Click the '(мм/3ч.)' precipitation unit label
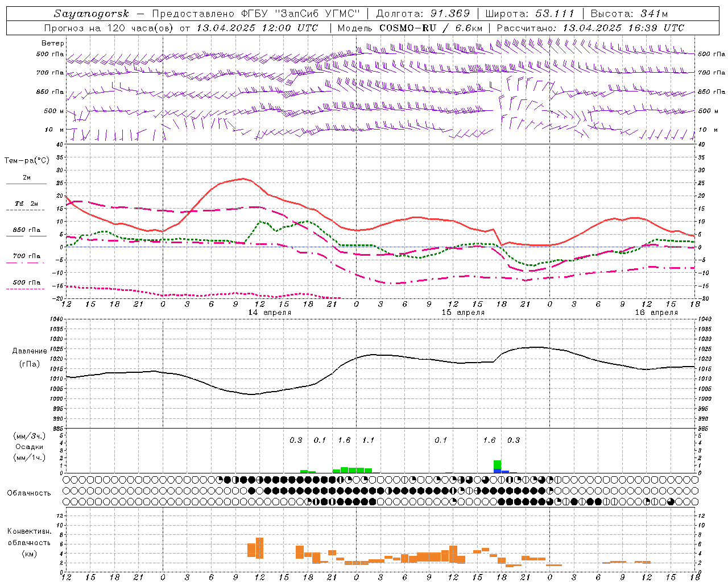Viewport: 728px width, 582px height. click(x=29, y=436)
